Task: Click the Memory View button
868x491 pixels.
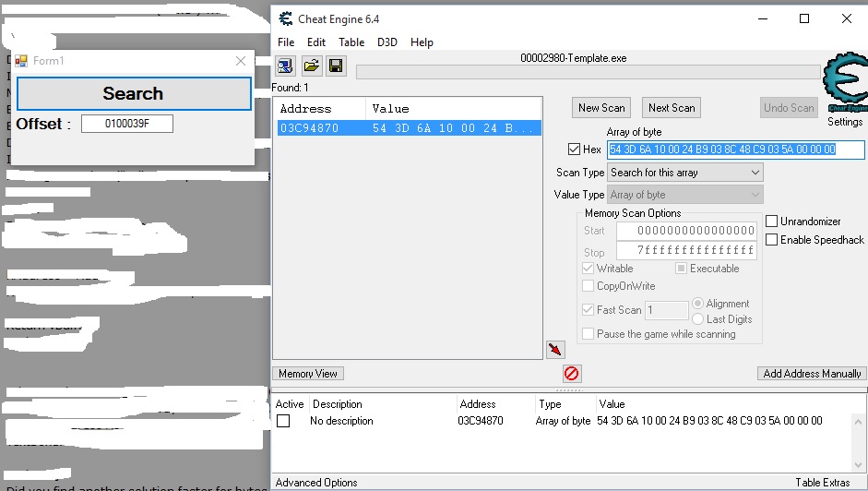Action: 308,374
